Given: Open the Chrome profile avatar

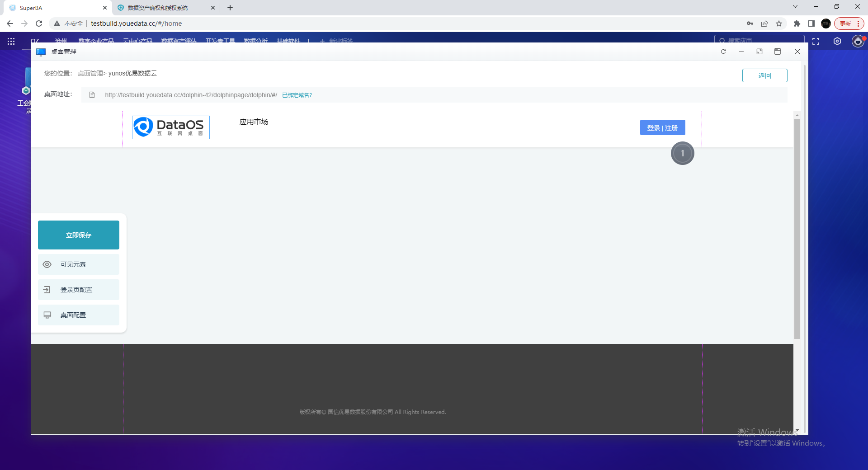Looking at the screenshot, I should [x=826, y=23].
